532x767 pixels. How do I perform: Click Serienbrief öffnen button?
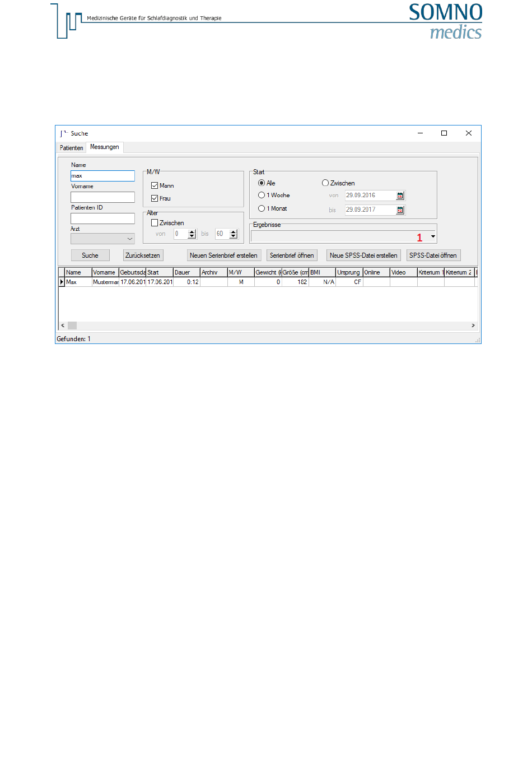click(x=292, y=255)
